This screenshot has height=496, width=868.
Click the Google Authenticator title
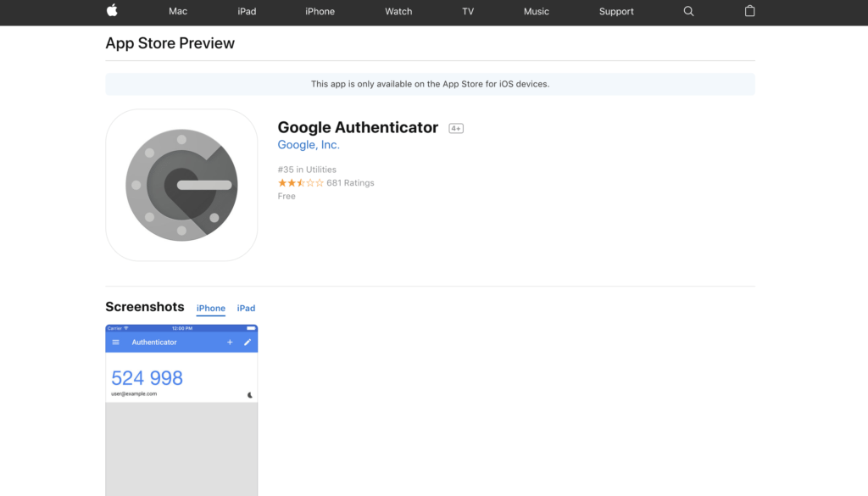coord(358,127)
